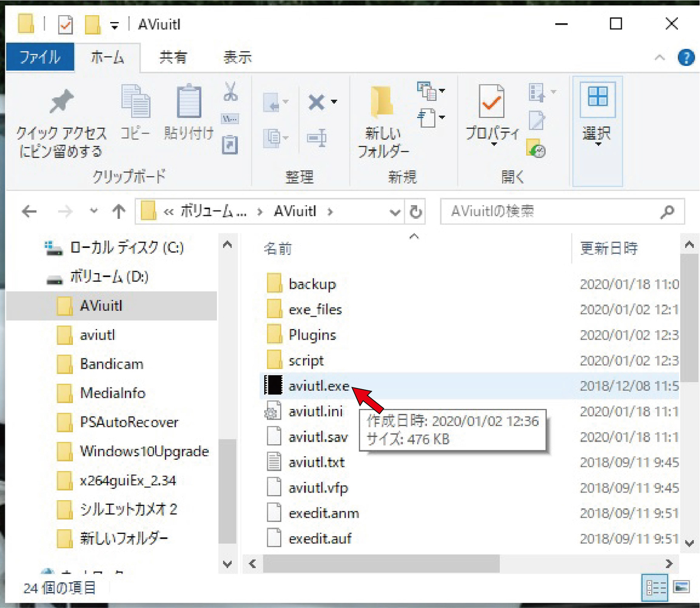Click quick access Properties checkmark icon
This screenshot has height=608, width=700.
66,25
